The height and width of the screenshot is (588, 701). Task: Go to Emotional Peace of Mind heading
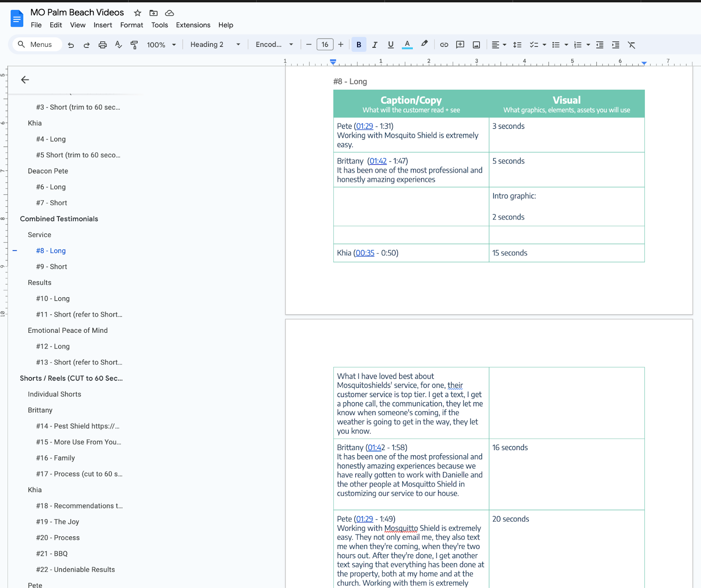pos(67,331)
